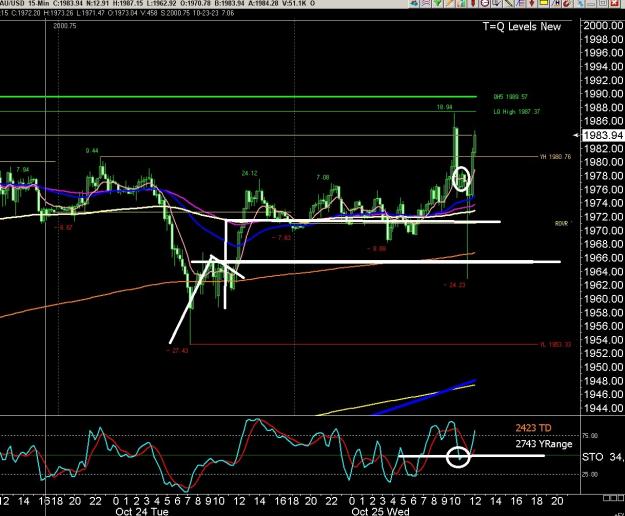Click the 'LR High 1987.37' level label

tap(517, 112)
